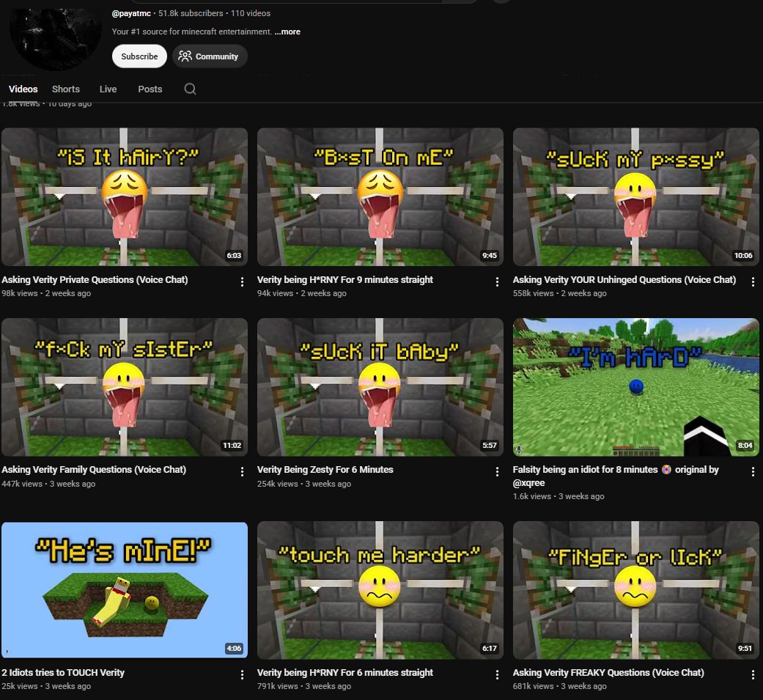Open the 10:06 Unhinged Questions video thumbnail
The height and width of the screenshot is (700, 763).
click(635, 196)
